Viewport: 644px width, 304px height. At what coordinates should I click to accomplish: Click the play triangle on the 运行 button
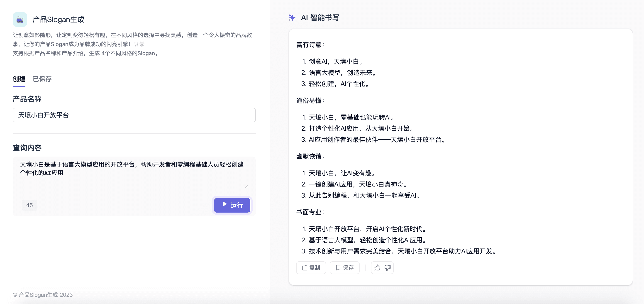point(224,204)
